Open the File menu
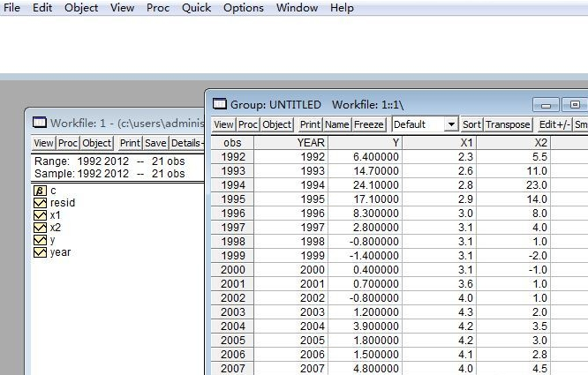This screenshot has width=588, height=375. click(11, 7)
